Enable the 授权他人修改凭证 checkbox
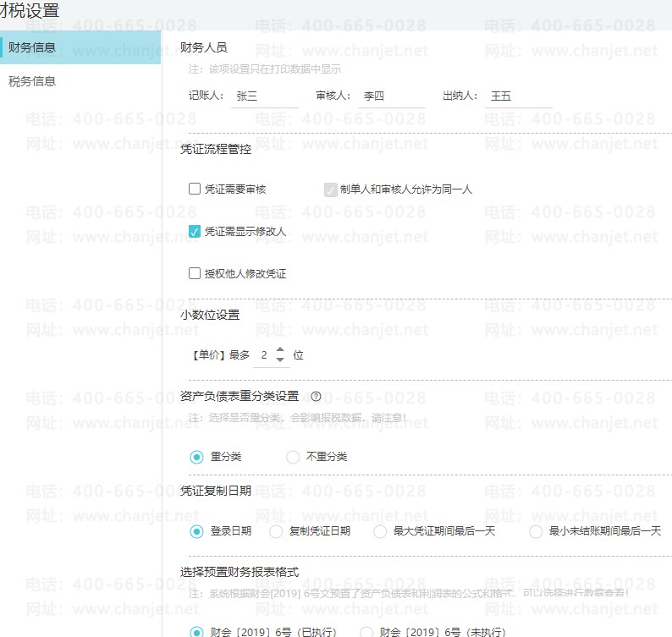Image resolution: width=672 pixels, height=637 pixels. pos(195,273)
